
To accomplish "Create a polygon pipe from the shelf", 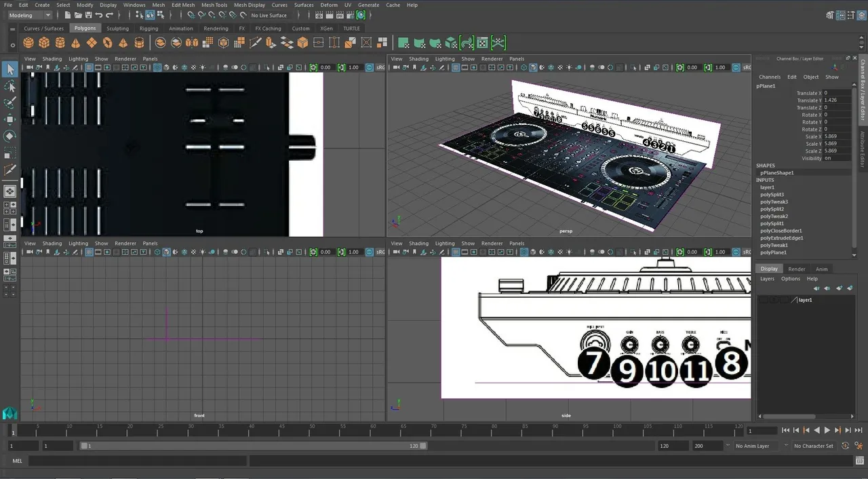I will click(x=139, y=43).
